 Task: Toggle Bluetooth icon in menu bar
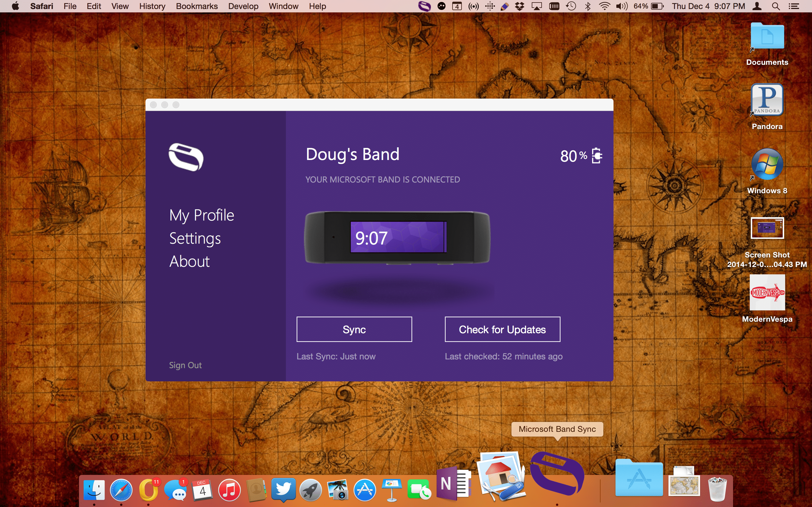pyautogui.click(x=587, y=6)
